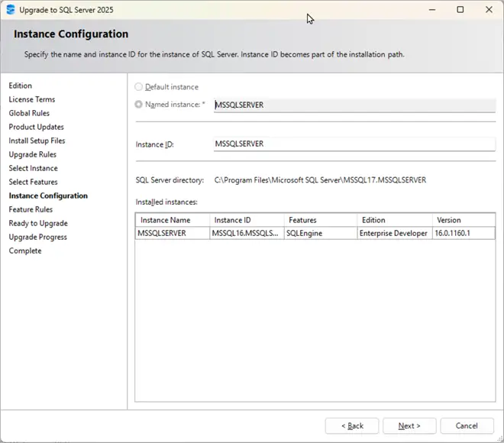Select the Instance Configuration step

[x=48, y=196]
